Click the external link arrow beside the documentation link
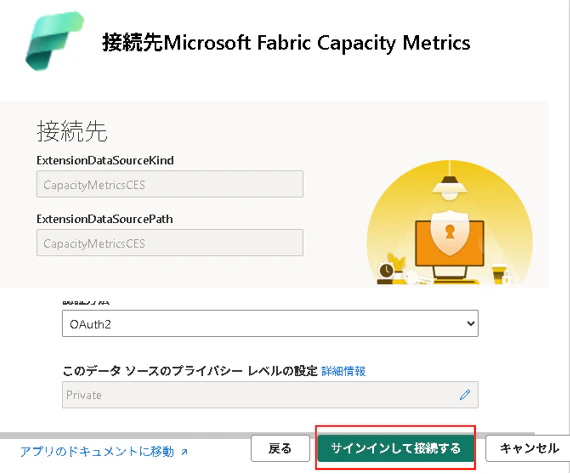 (x=184, y=452)
